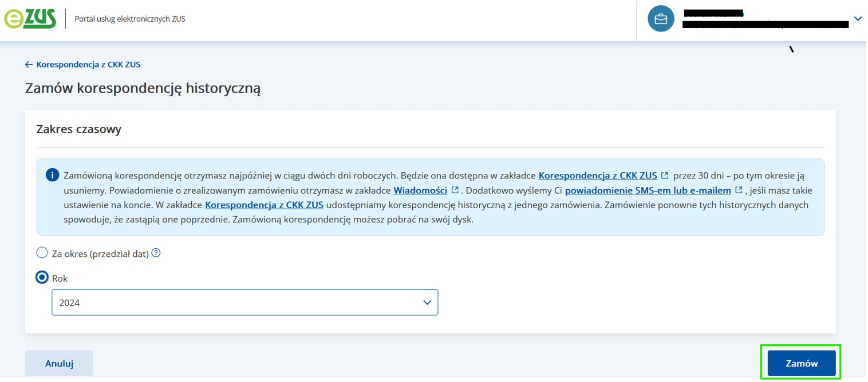Screen dimensions: 868x382
Task: Select the Rok radio button
Action: coord(42,278)
